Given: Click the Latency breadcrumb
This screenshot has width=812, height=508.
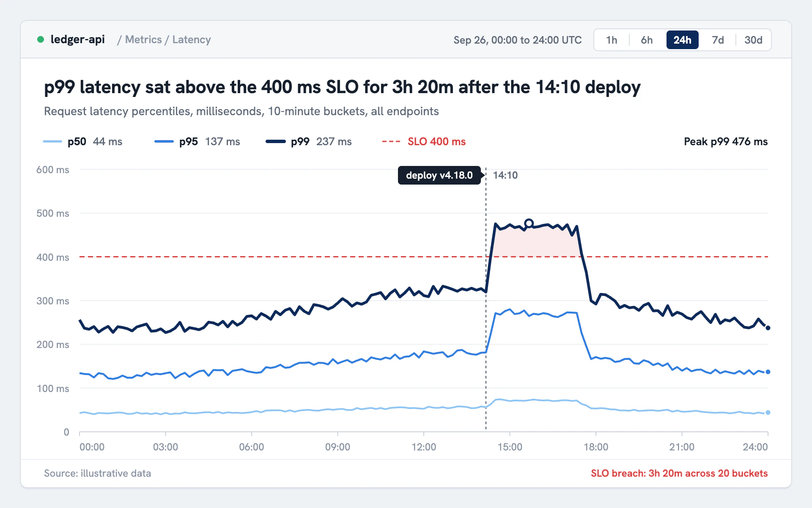Looking at the screenshot, I should [192, 39].
